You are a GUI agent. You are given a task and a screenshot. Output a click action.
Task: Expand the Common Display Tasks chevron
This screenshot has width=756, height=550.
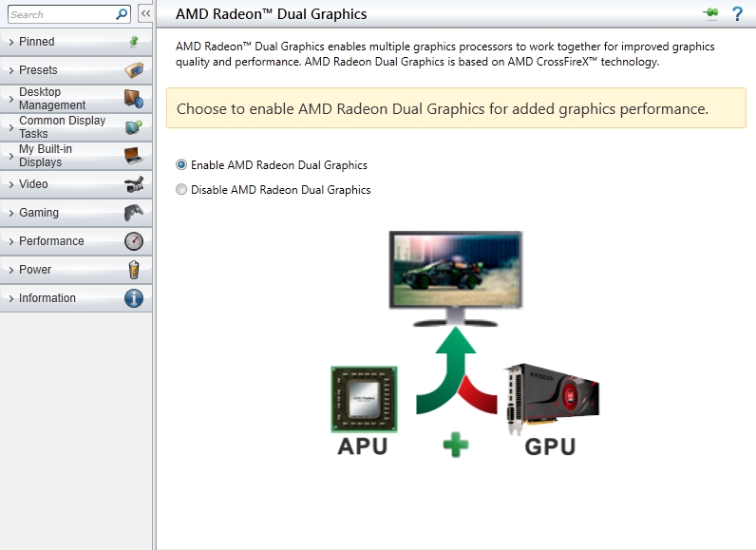[11, 127]
